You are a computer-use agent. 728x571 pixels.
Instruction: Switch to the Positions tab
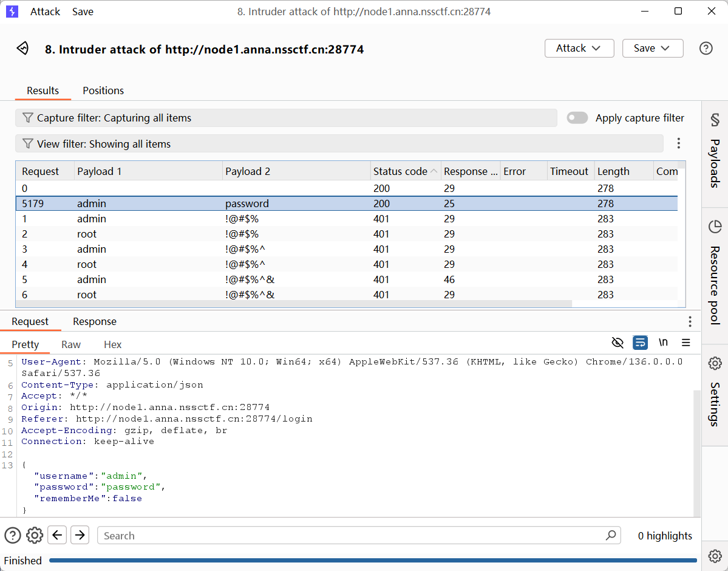click(103, 91)
